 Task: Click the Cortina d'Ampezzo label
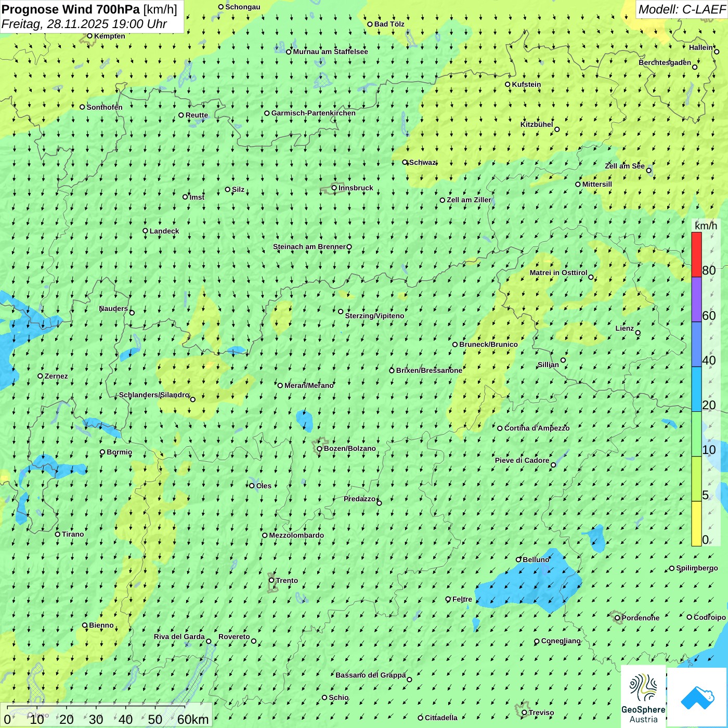click(537, 428)
